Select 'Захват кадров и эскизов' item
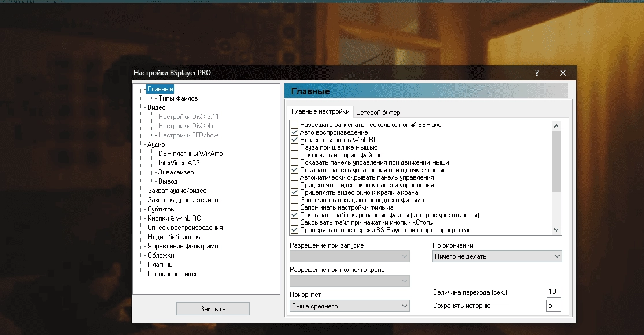The image size is (644, 335). pos(184,200)
